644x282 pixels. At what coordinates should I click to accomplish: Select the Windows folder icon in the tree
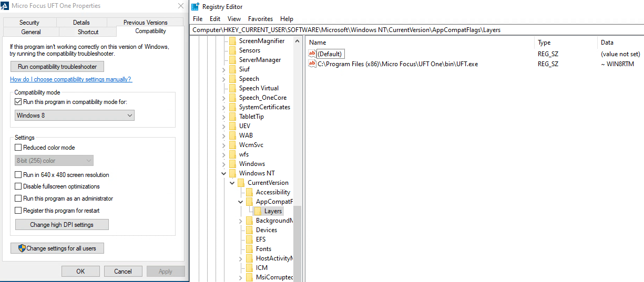point(232,164)
